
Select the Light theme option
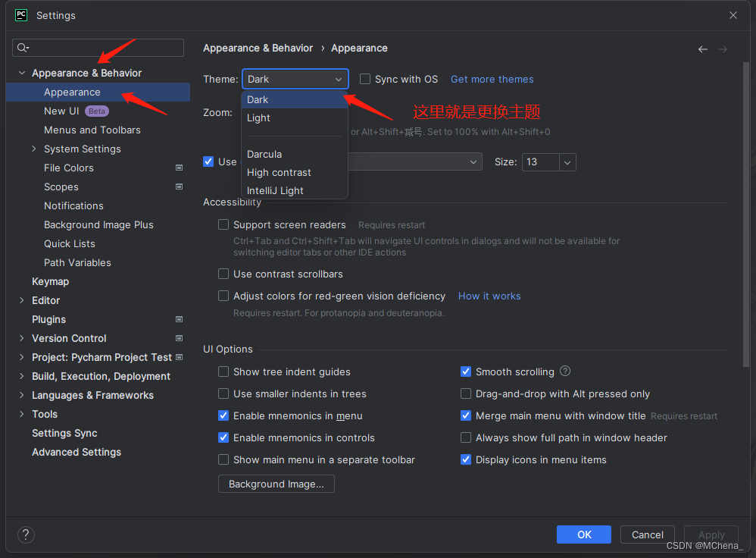click(295, 118)
